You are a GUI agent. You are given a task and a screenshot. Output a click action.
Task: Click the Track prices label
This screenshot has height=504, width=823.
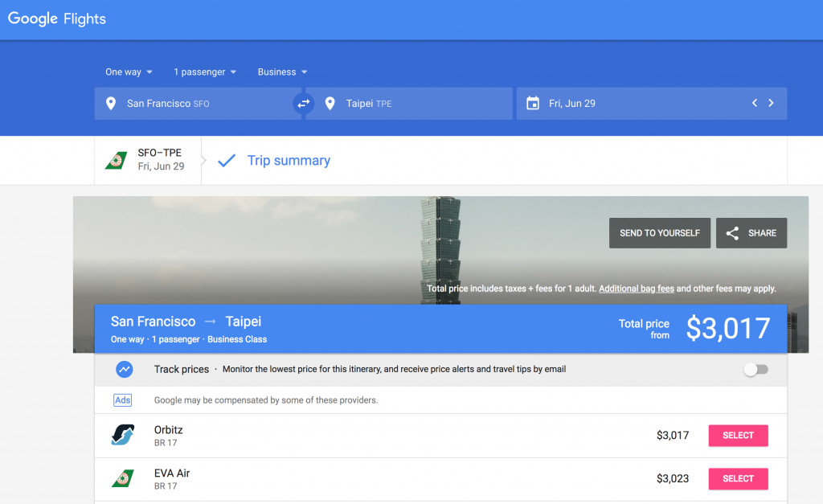coord(182,369)
